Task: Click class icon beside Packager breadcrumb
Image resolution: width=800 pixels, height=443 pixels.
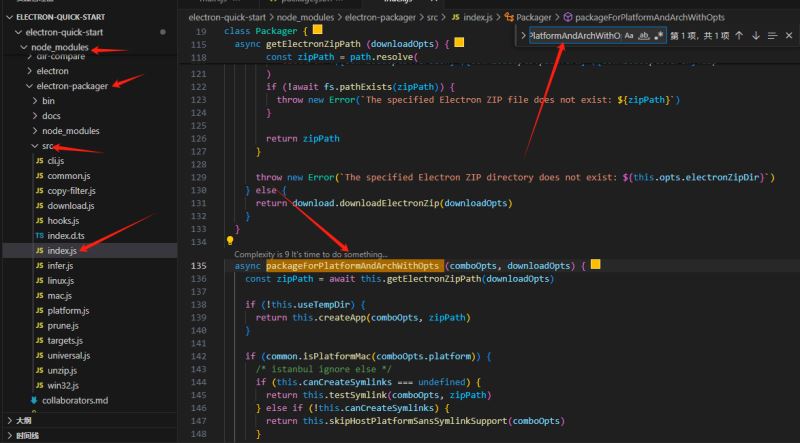Action: [x=509, y=17]
